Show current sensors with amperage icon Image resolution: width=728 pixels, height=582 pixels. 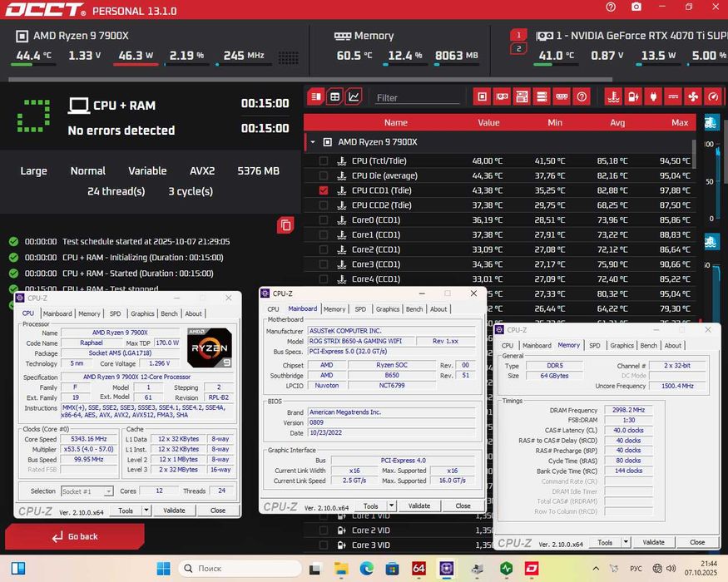click(x=673, y=97)
